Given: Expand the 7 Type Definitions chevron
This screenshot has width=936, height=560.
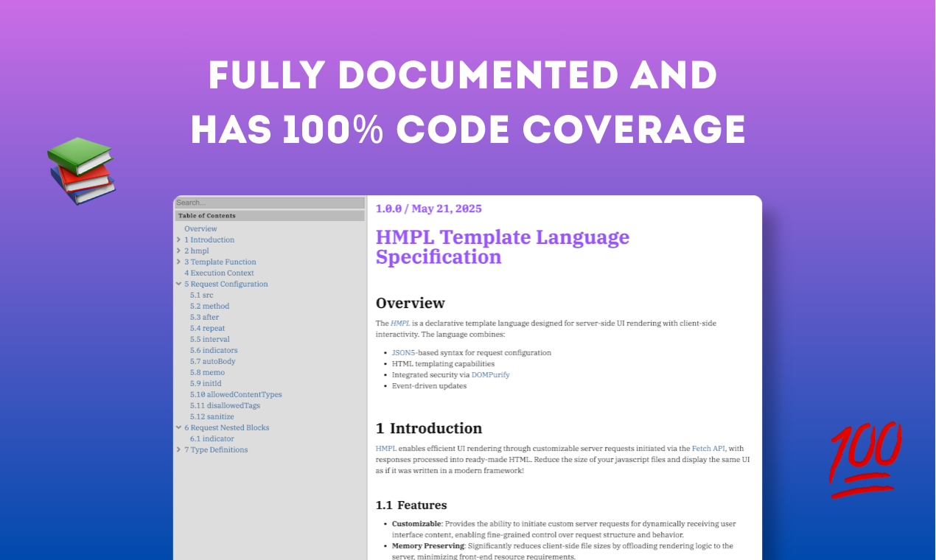Looking at the screenshot, I should 178,450.
